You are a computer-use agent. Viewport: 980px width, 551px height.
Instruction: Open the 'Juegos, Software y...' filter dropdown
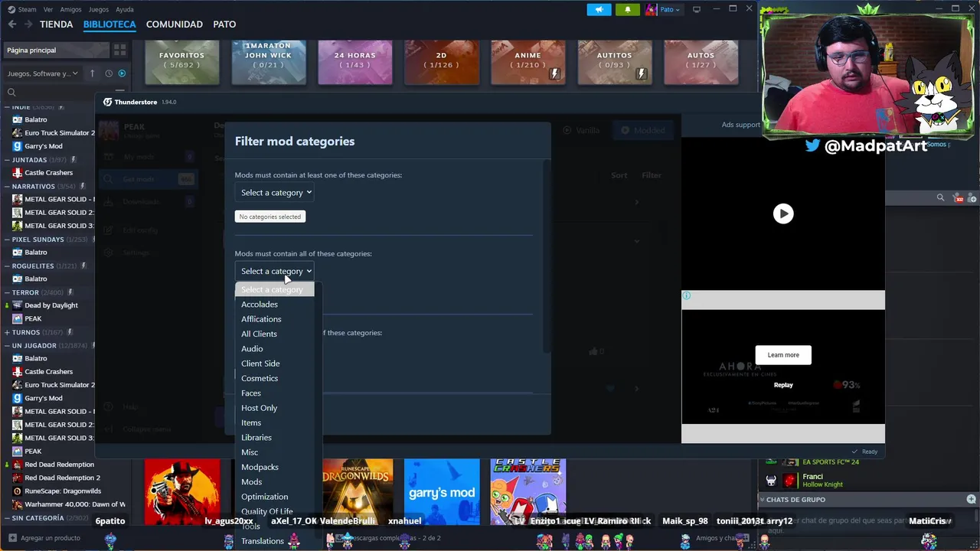(43, 73)
